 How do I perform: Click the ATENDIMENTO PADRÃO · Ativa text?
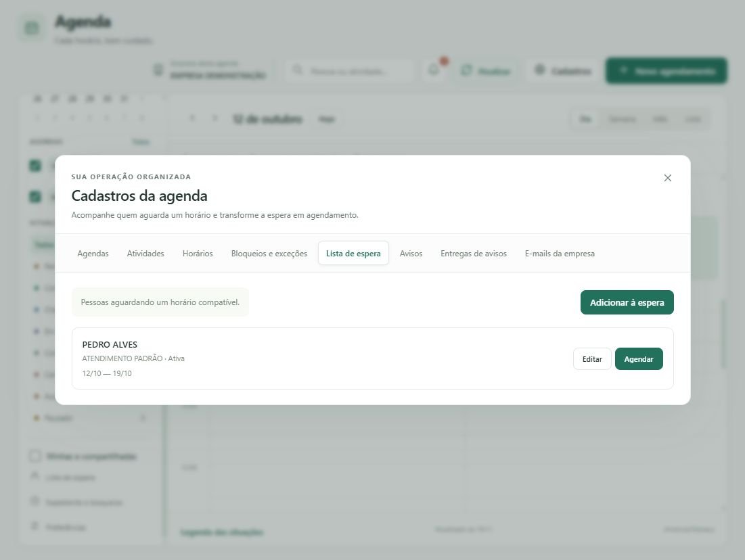(133, 358)
